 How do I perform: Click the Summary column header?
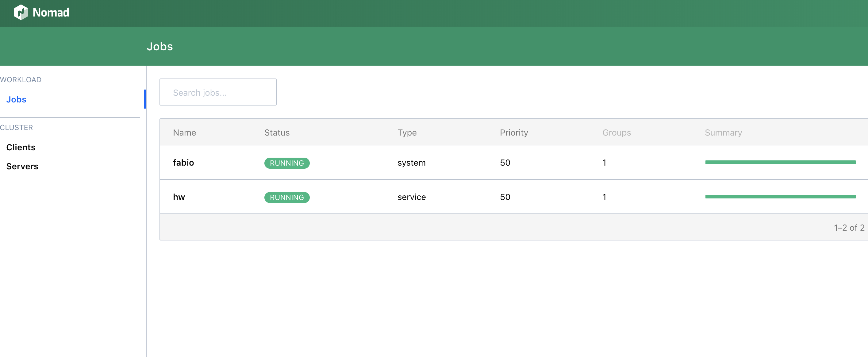pyautogui.click(x=723, y=133)
